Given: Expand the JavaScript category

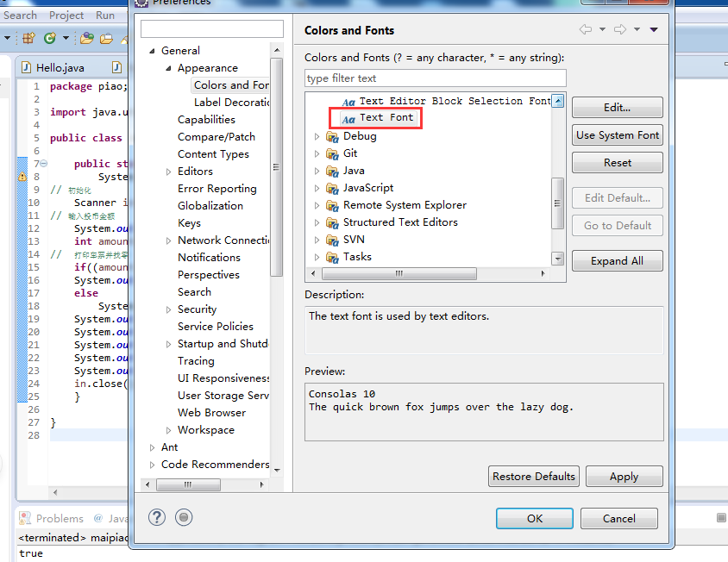Looking at the screenshot, I should point(317,188).
